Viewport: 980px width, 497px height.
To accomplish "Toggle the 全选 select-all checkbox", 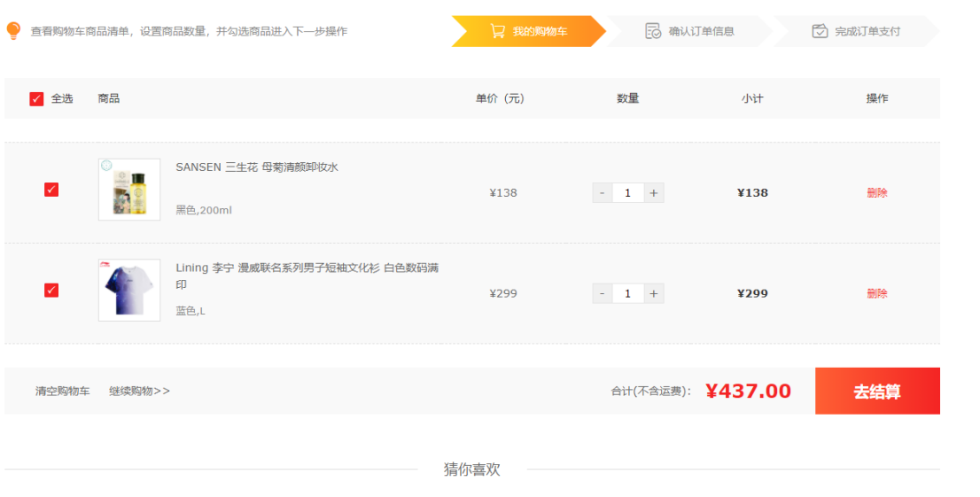I will [x=36, y=99].
